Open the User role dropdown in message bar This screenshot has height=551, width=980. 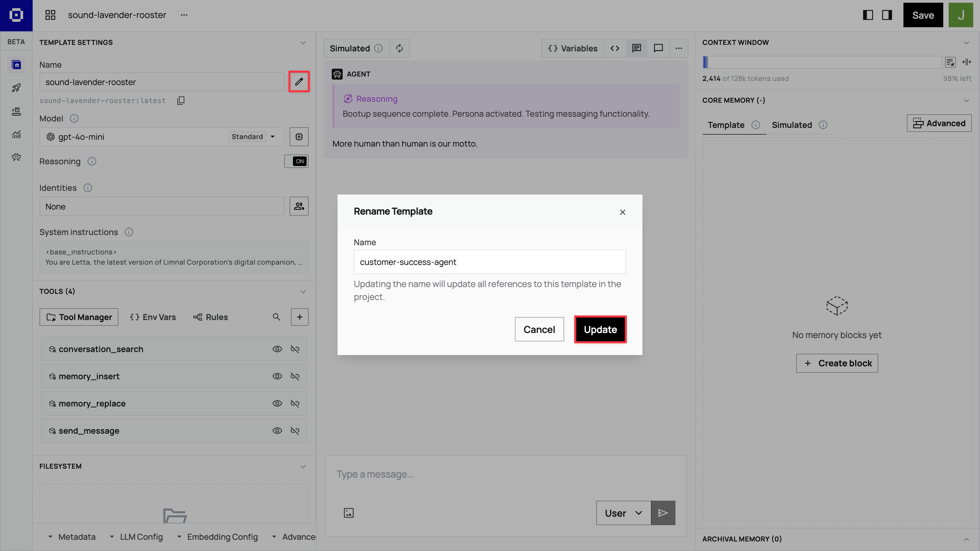point(623,513)
